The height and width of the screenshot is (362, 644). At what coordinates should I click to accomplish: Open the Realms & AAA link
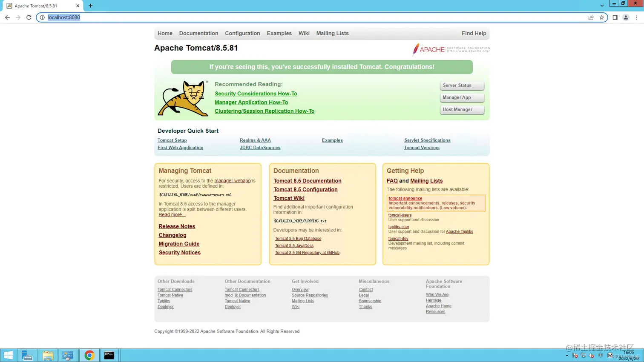[255, 140]
